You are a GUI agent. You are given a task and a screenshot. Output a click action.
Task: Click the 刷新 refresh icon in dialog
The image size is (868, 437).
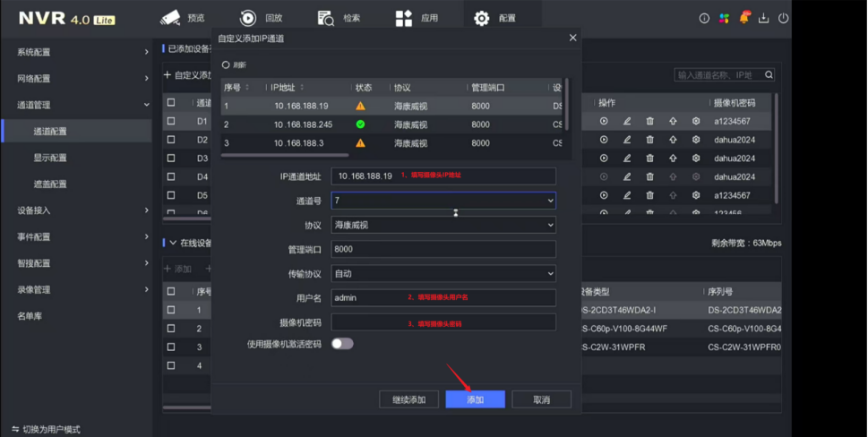pos(227,65)
